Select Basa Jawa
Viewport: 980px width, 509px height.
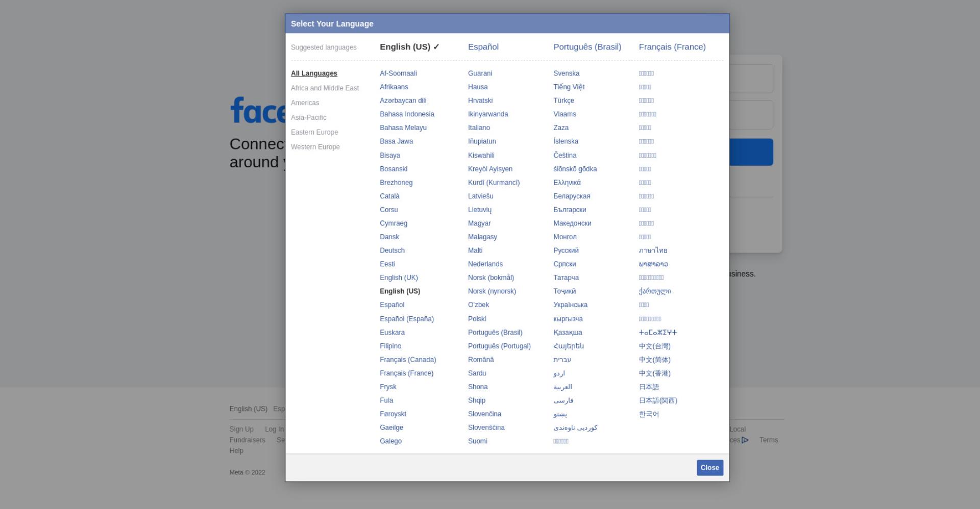pyautogui.click(x=396, y=142)
